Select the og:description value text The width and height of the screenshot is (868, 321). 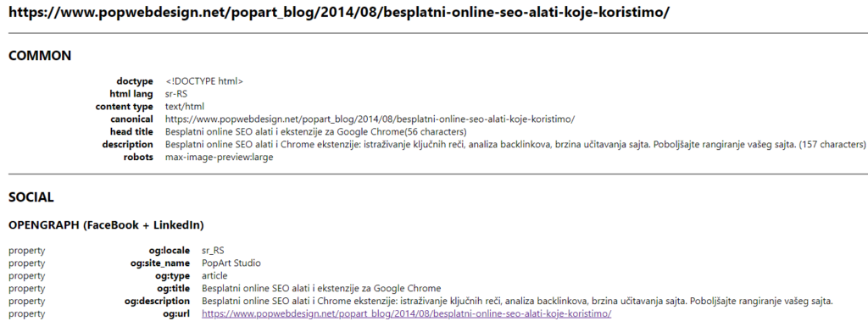(518, 301)
